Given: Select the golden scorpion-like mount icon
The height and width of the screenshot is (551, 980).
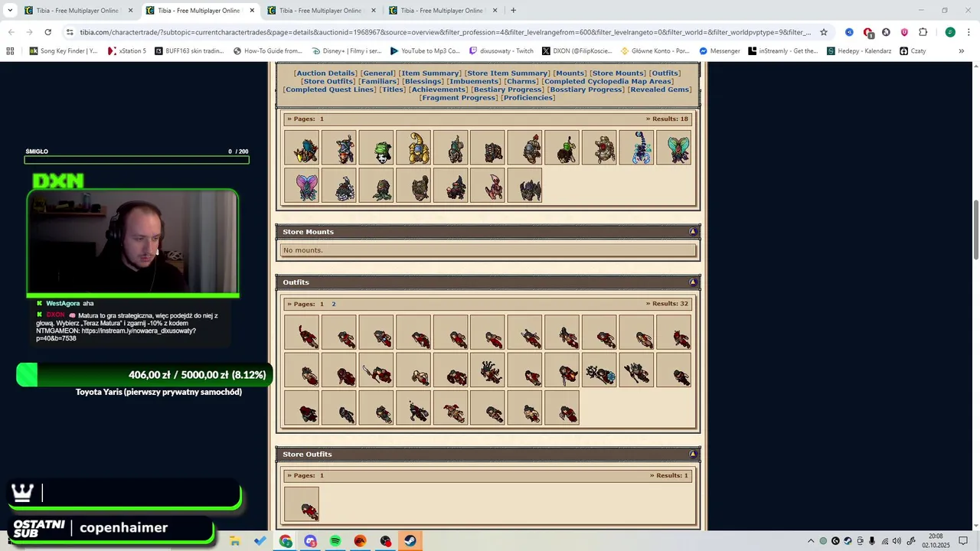Looking at the screenshot, I should point(413,148).
